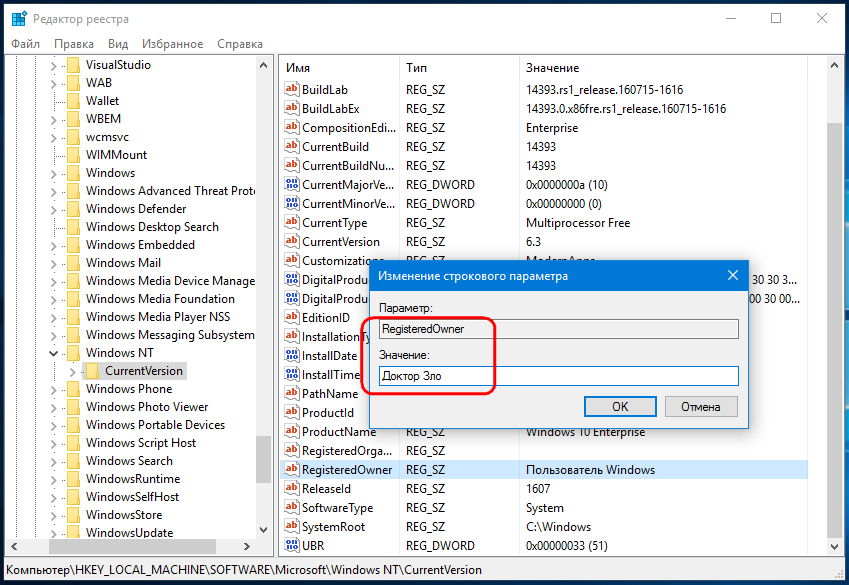Expand the Windows Search tree node
Viewport: 849px width, 585px height.
(54, 462)
